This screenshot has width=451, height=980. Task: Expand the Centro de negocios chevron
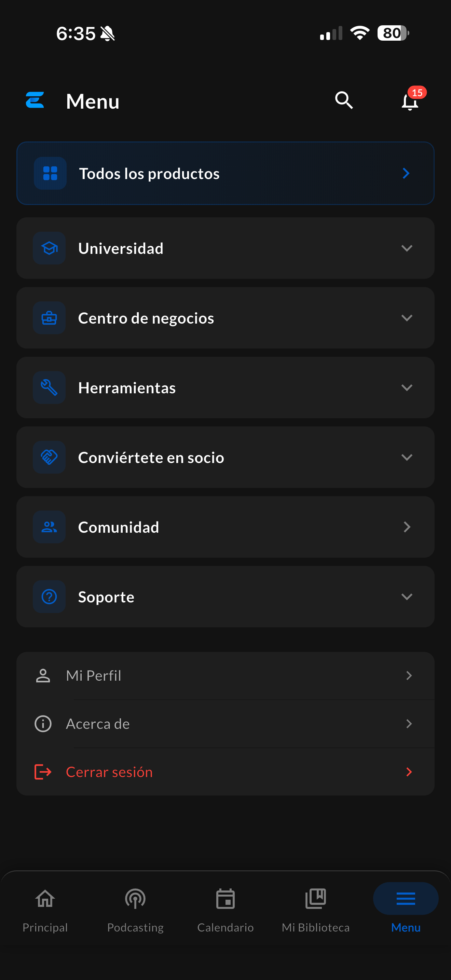pyautogui.click(x=407, y=318)
